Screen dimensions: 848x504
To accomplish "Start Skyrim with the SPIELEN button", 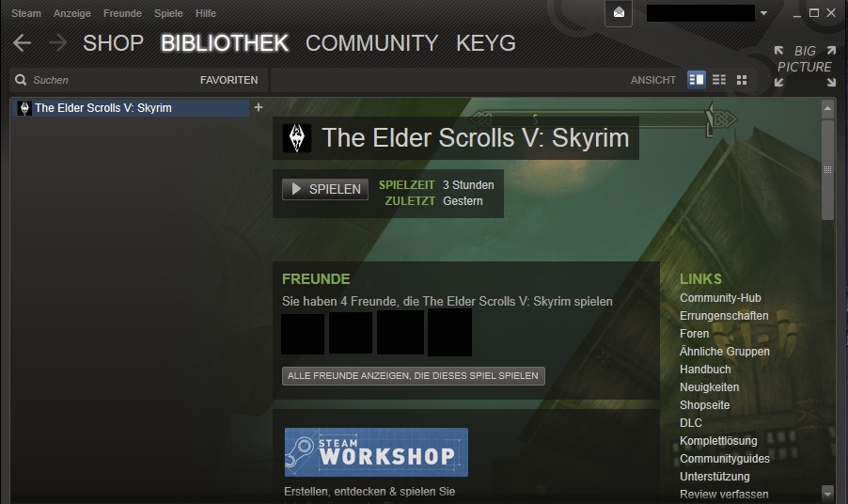I will point(325,189).
